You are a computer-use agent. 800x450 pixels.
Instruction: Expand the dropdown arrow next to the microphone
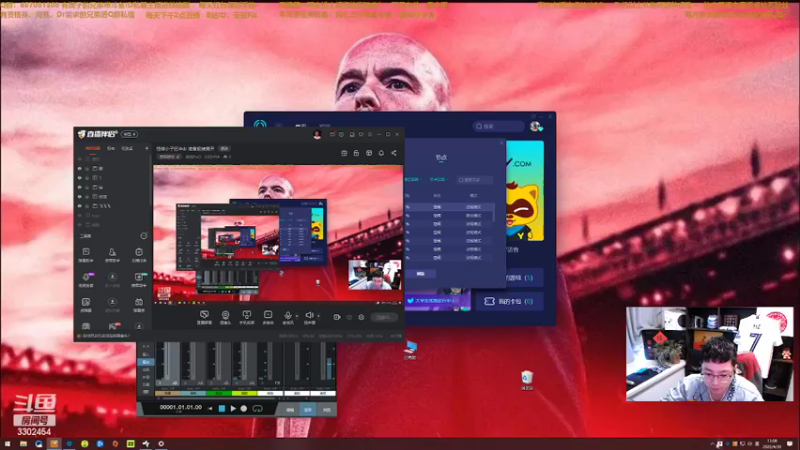point(297,316)
